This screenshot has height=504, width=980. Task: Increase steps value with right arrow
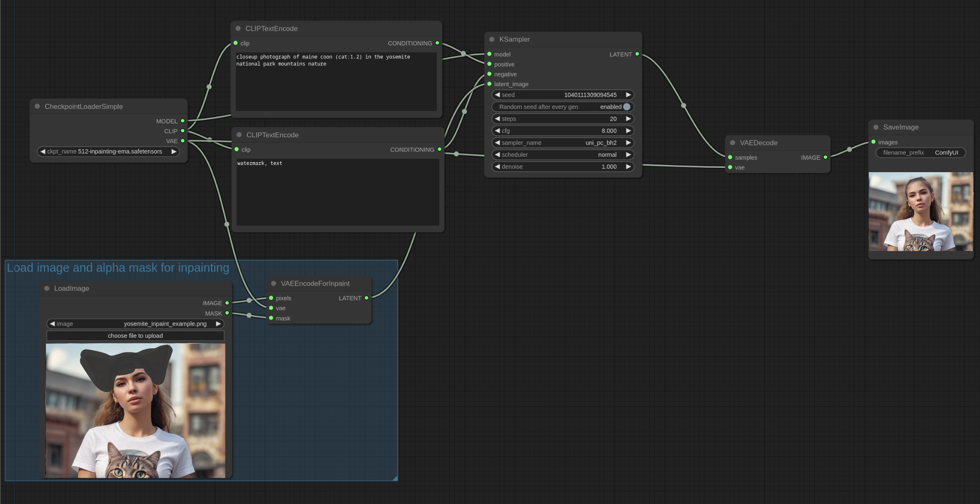coord(628,119)
